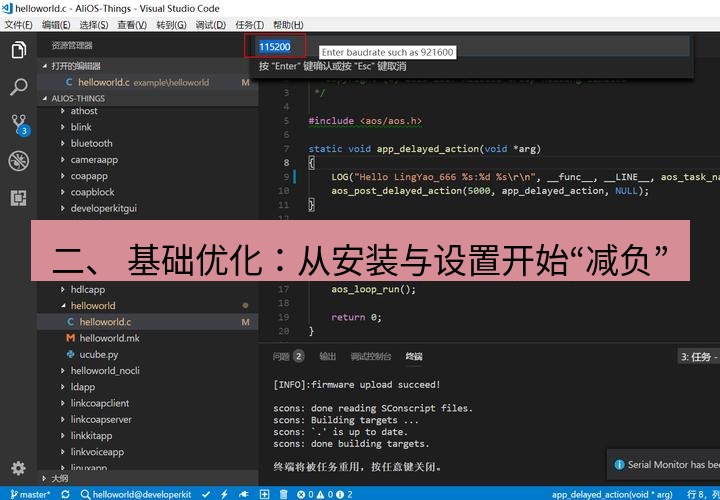Expand the linkkitapp folder
The image size is (720, 500).
click(62, 436)
